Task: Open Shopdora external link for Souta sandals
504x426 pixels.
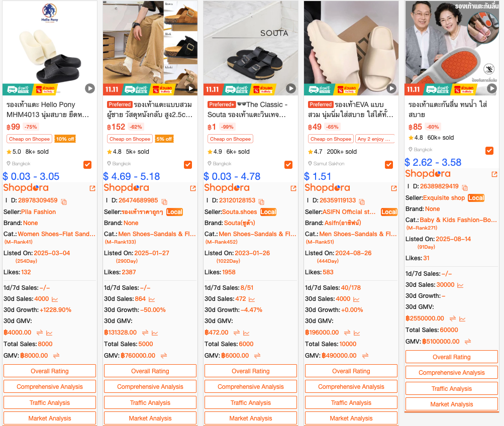Action: (293, 188)
